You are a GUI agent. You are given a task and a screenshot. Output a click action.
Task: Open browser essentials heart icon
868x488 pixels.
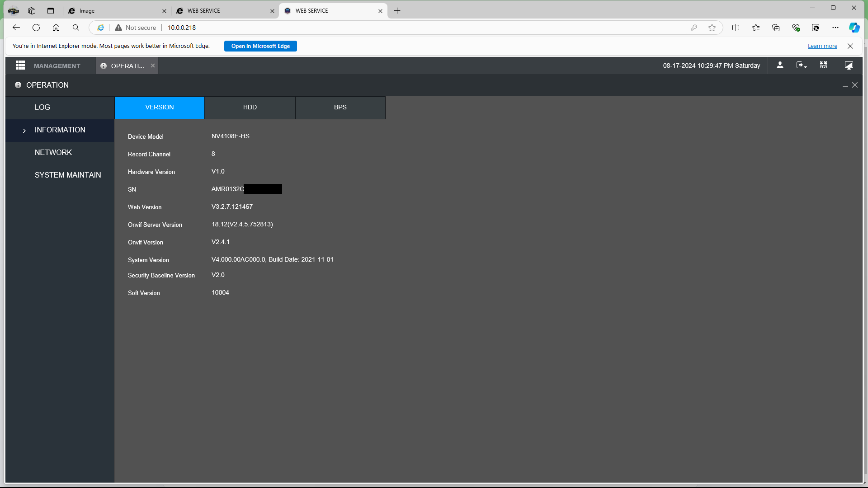click(x=796, y=28)
